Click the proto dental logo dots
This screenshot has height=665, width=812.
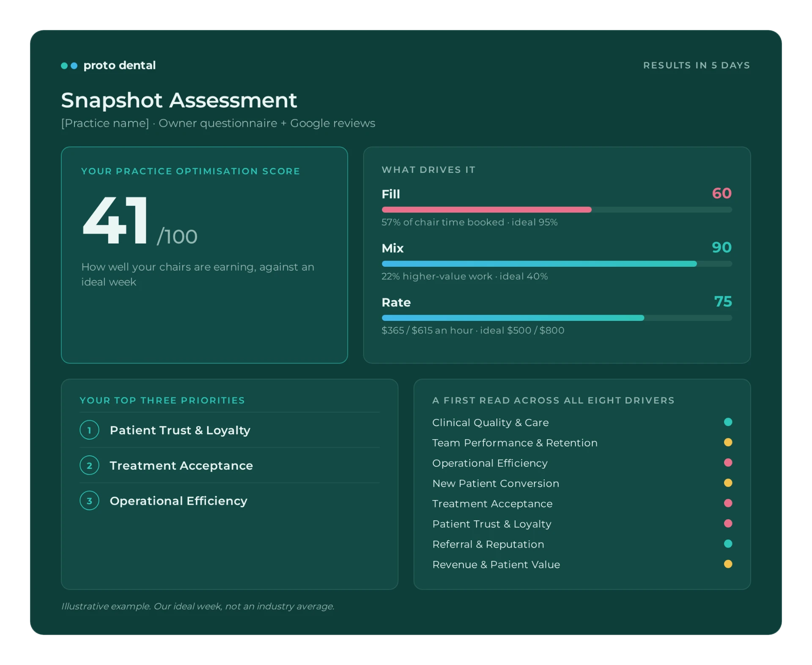(69, 66)
